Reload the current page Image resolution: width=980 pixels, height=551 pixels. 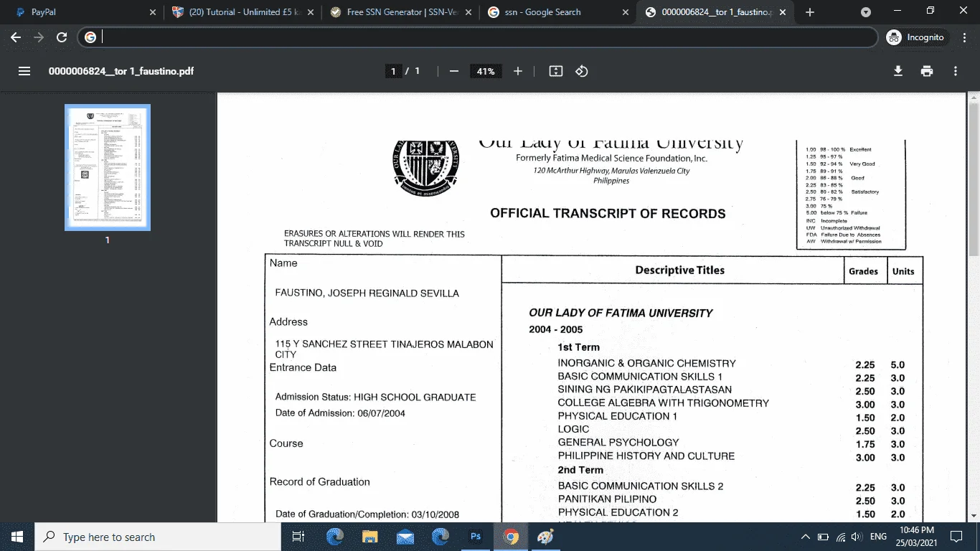coord(62,37)
